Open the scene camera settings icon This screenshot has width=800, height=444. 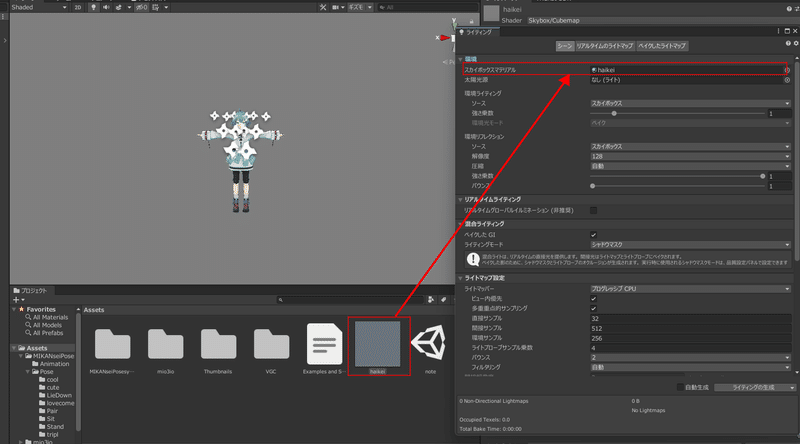[x=336, y=7]
